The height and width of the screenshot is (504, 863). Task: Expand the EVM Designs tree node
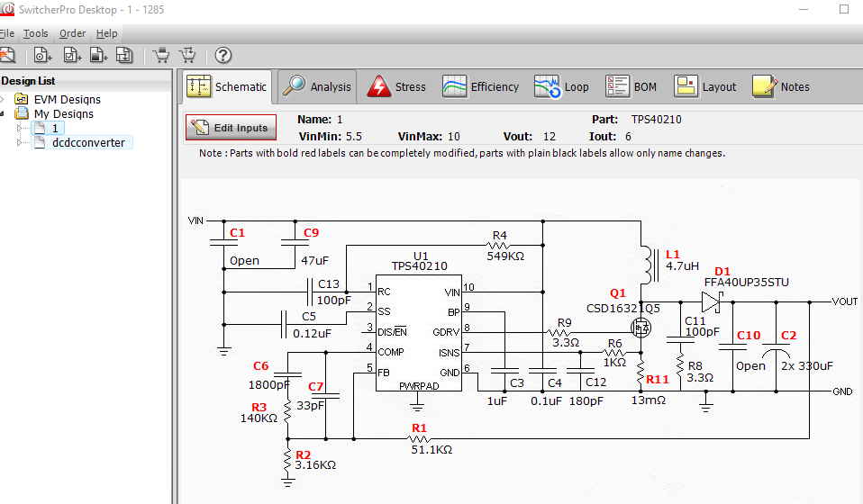[3, 99]
